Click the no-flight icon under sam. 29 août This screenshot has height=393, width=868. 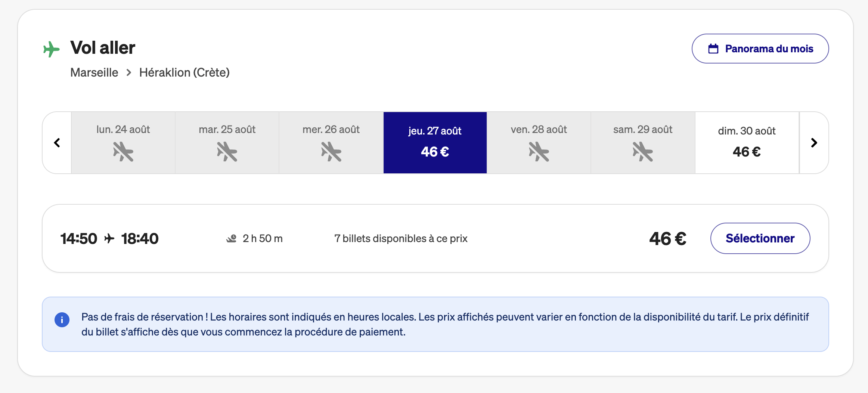[643, 152]
